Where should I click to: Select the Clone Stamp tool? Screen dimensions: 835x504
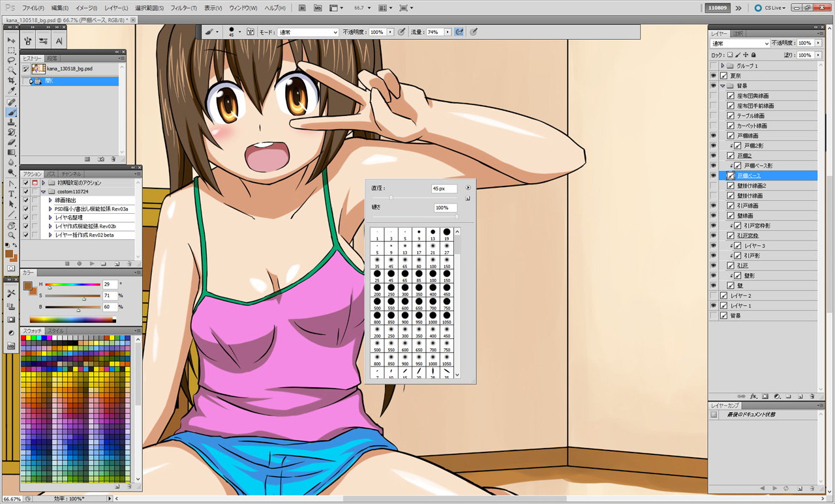11,122
